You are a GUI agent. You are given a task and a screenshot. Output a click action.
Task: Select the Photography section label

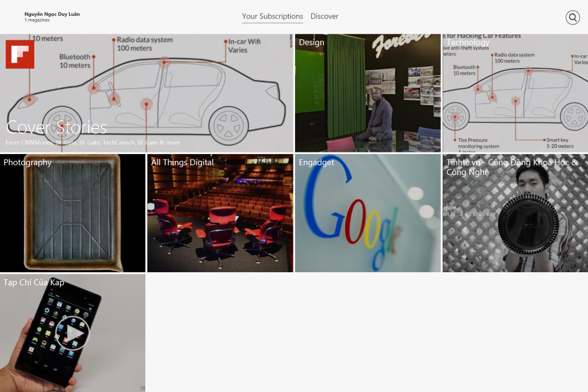tap(28, 162)
